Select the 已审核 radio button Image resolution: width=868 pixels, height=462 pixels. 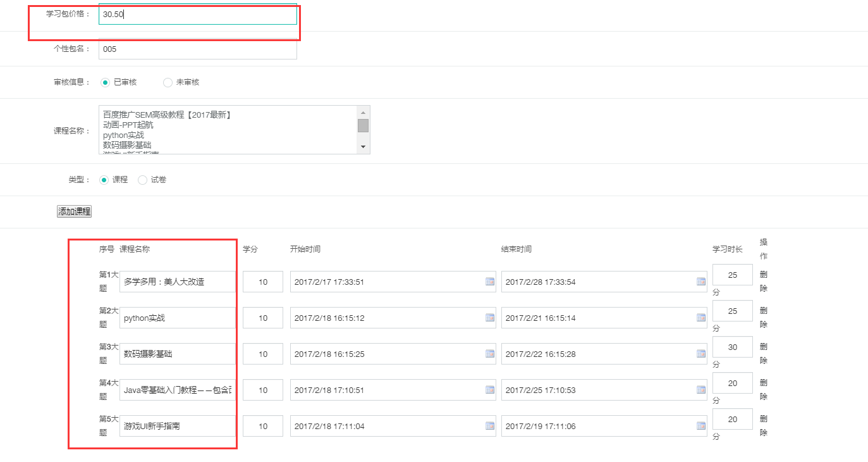pyautogui.click(x=106, y=82)
